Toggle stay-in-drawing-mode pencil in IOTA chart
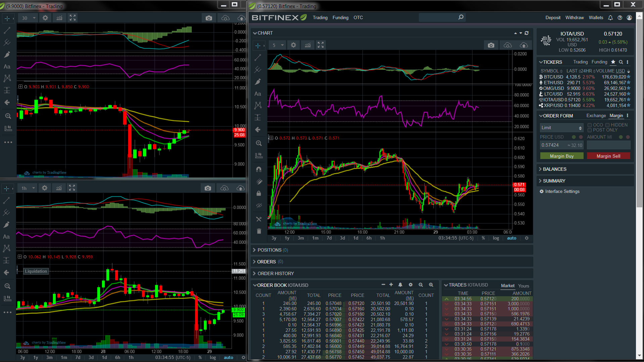The height and width of the screenshot is (362, 644). point(259,182)
